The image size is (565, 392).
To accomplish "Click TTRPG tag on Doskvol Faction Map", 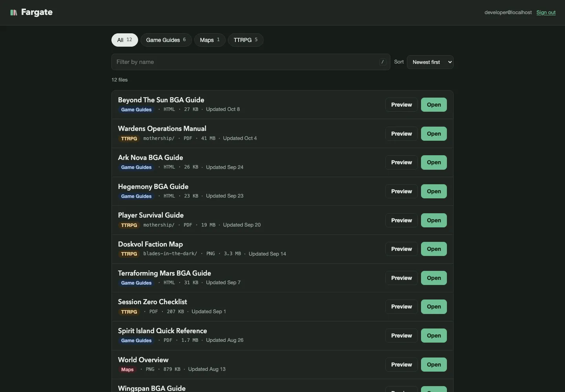I will click(129, 254).
